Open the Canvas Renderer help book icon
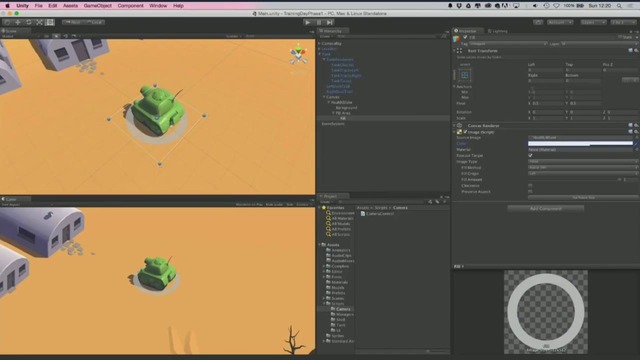Image resolution: width=640 pixels, height=360 pixels. [x=631, y=125]
